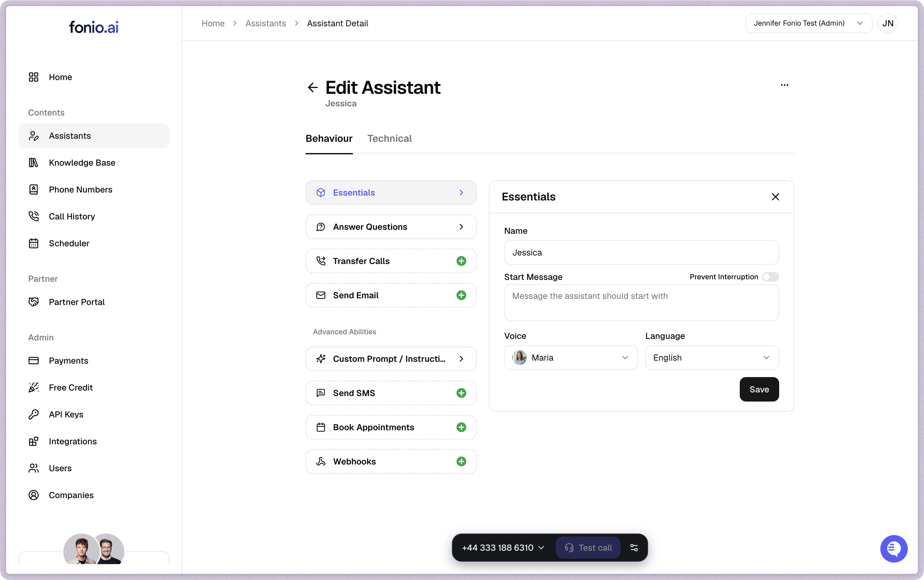Open Knowledge Base in the sidebar
Viewport: 924px width, 580px height.
(82, 163)
